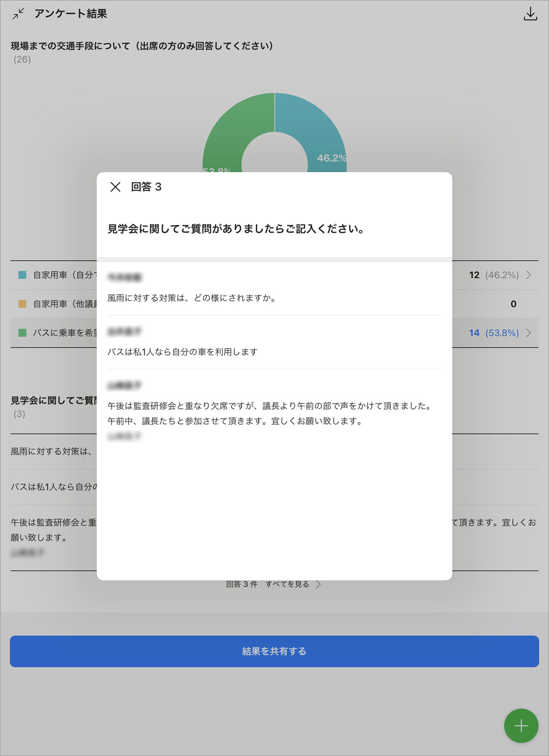Image resolution: width=549 pixels, height=756 pixels.
Task: Click the アンケート結果 page title
Action: click(x=70, y=14)
